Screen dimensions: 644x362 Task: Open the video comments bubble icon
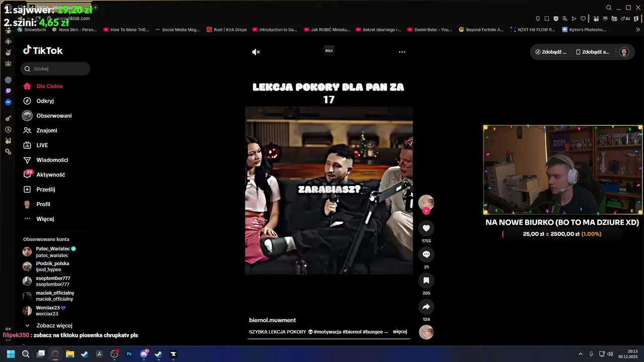[x=426, y=254]
